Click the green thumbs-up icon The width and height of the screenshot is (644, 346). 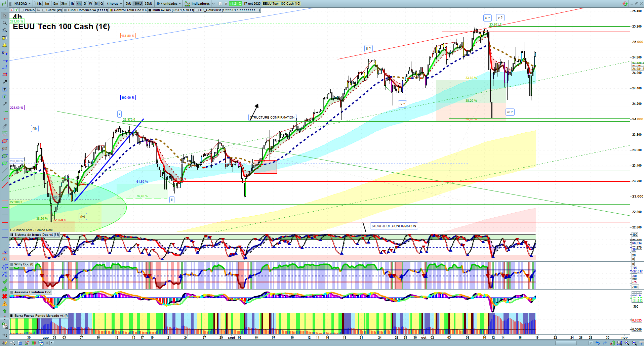pos(4,289)
